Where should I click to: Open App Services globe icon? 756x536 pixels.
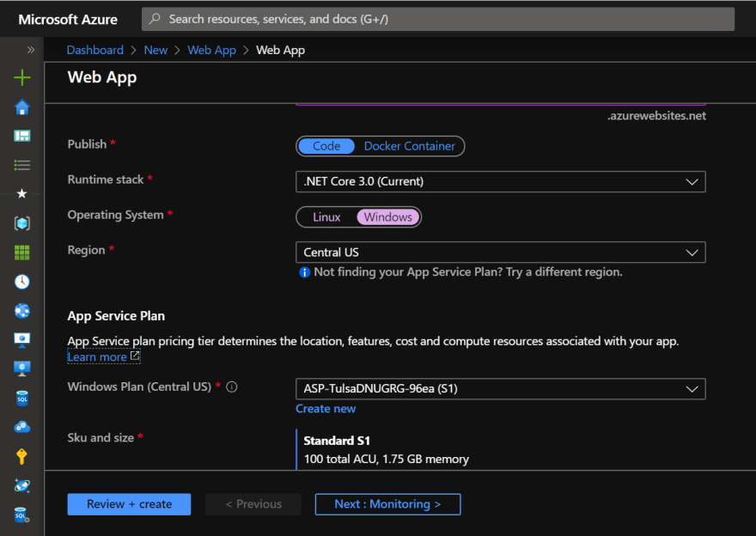tap(22, 311)
